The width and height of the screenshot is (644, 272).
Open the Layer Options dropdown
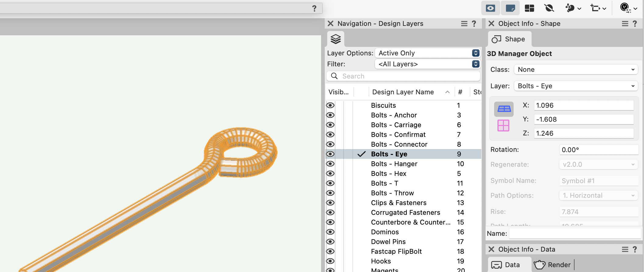pyautogui.click(x=427, y=53)
